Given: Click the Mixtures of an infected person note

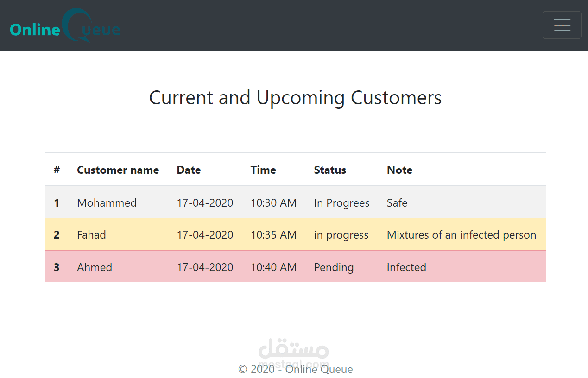Looking at the screenshot, I should click(461, 235).
